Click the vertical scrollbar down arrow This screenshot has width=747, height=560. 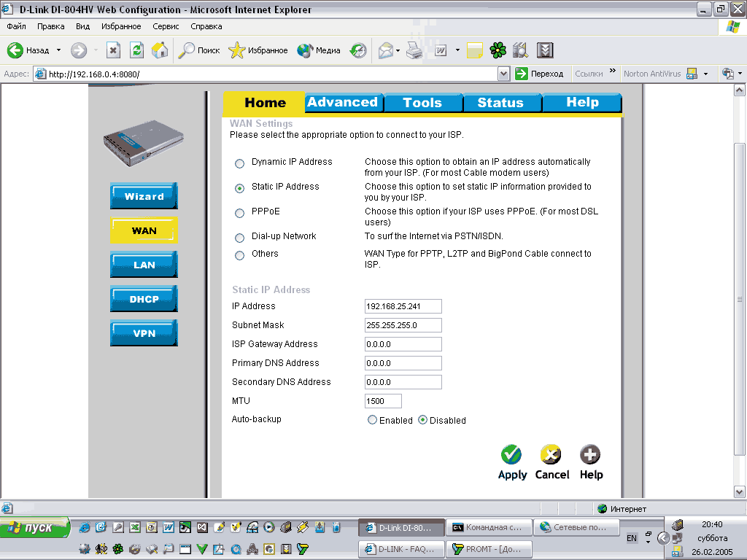pyautogui.click(x=740, y=491)
